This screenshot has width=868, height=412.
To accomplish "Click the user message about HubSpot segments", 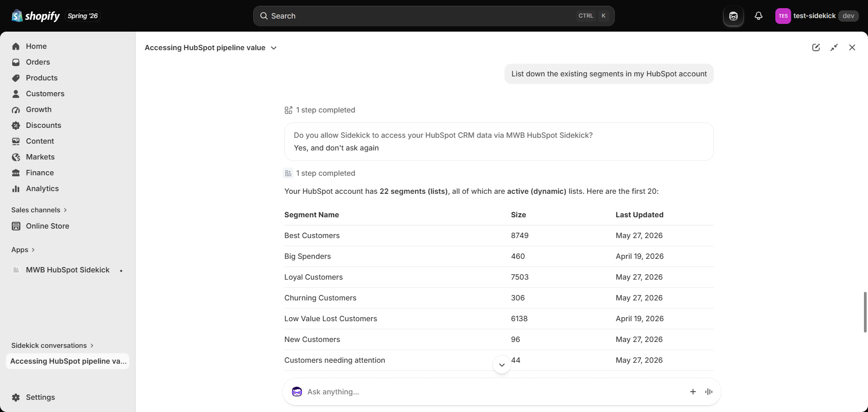I will click(x=609, y=74).
